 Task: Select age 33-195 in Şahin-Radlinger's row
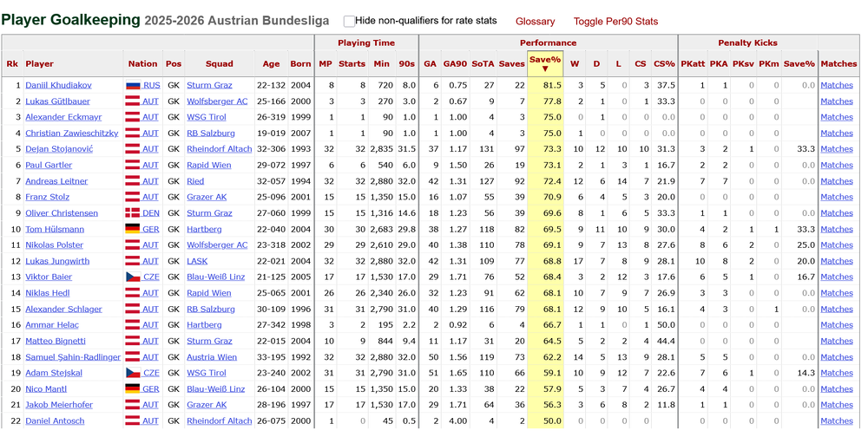(x=271, y=357)
